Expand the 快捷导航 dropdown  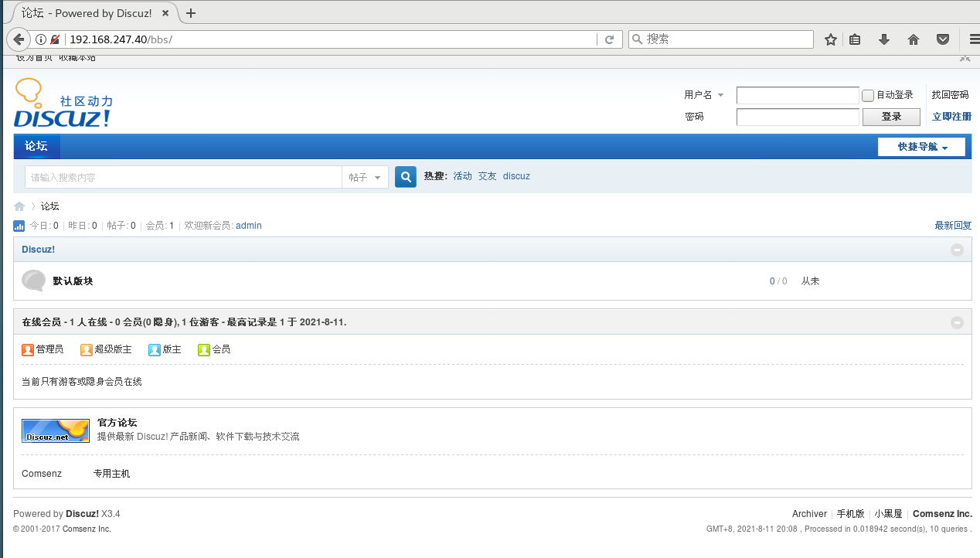point(921,147)
